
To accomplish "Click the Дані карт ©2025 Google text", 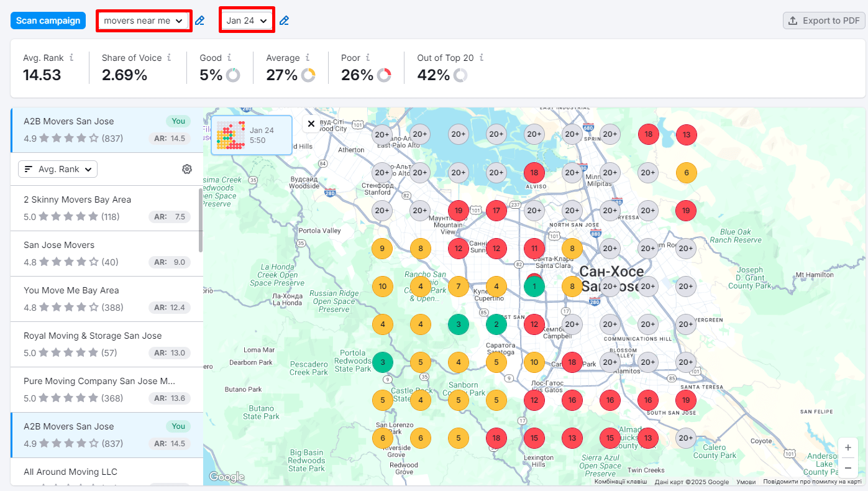I will pos(692,482).
